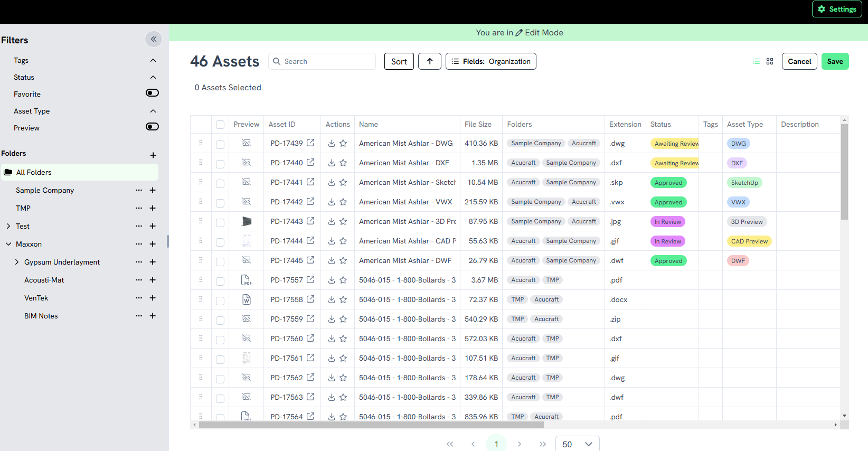
Task: Favorite the American Mist Ashlar - DXF asset
Action: 343,163
